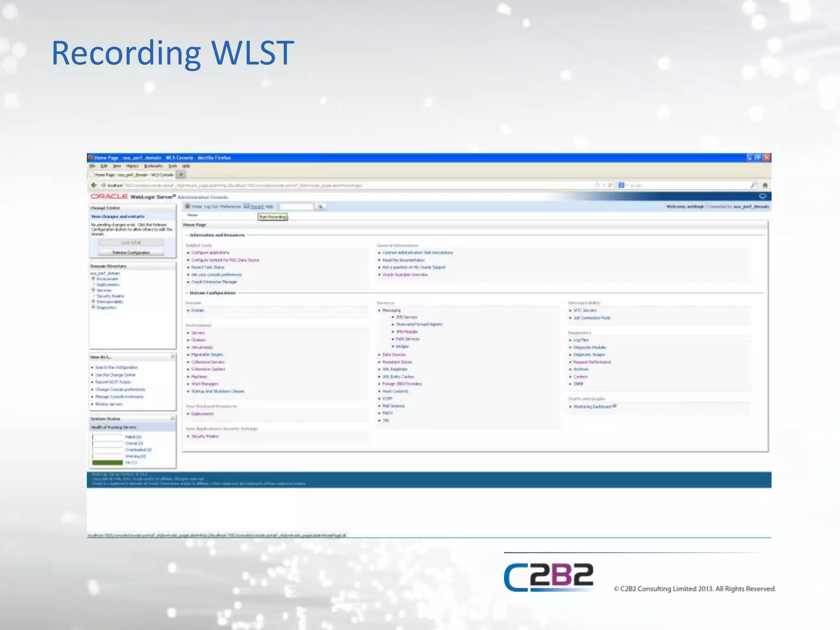Click the Firefox home icon at the toolbar's end
840x630 pixels.
click(765, 185)
